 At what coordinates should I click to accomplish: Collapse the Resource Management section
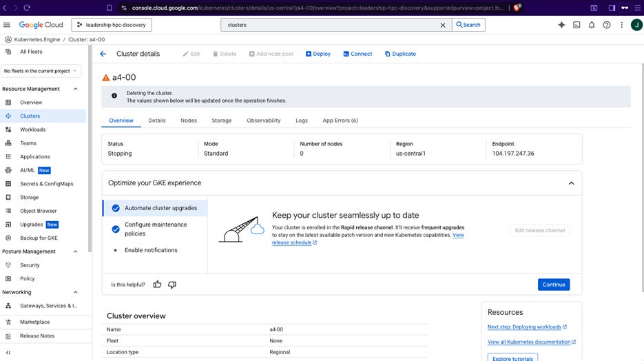pos(76,89)
